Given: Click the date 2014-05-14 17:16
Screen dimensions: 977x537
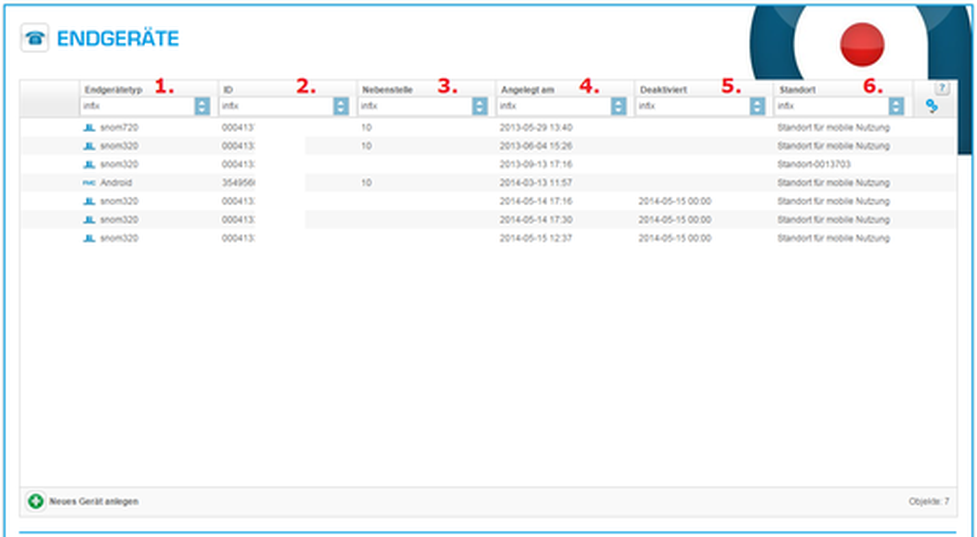Looking at the screenshot, I should 536,202.
